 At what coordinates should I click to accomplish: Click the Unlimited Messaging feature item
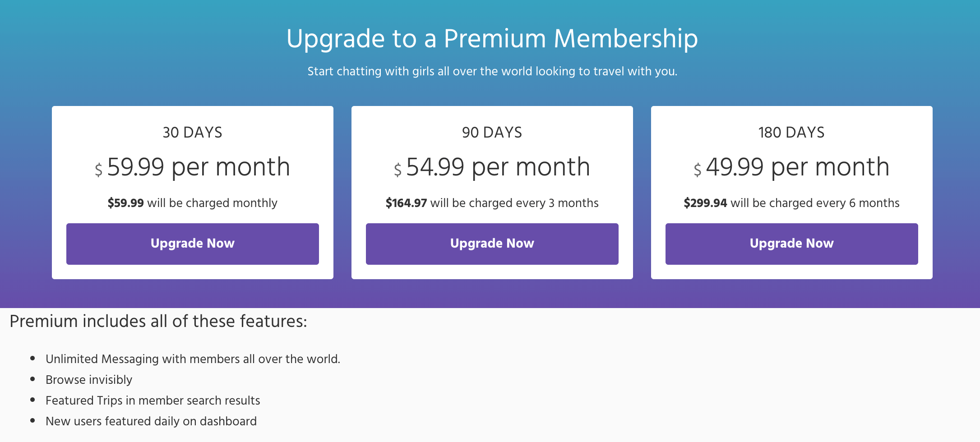(x=193, y=359)
